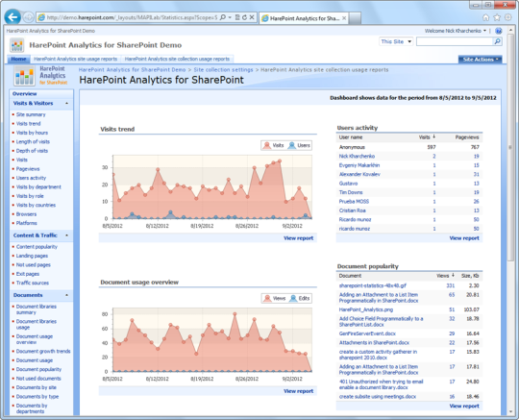Close the HarePoint Analytics browser tab

click(344, 18)
